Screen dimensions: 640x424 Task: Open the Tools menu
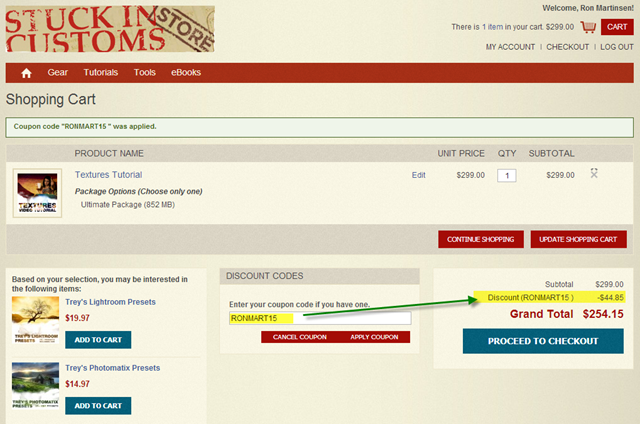pyautogui.click(x=144, y=73)
